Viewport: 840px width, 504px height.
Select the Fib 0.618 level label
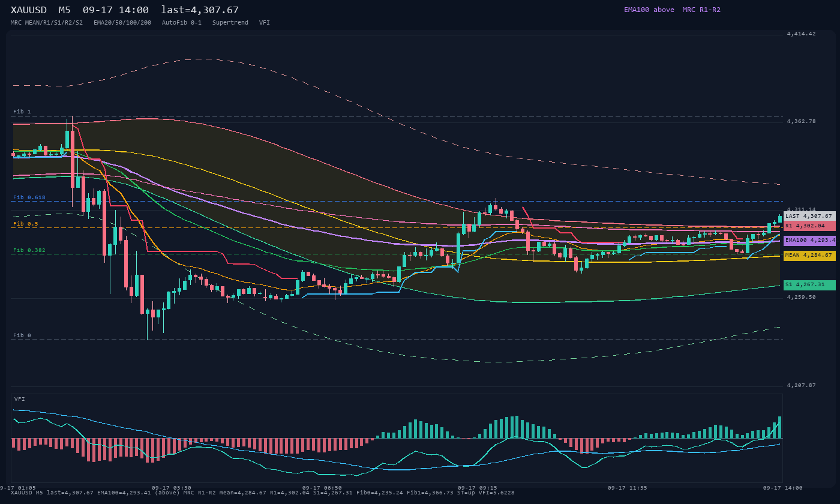click(x=29, y=197)
